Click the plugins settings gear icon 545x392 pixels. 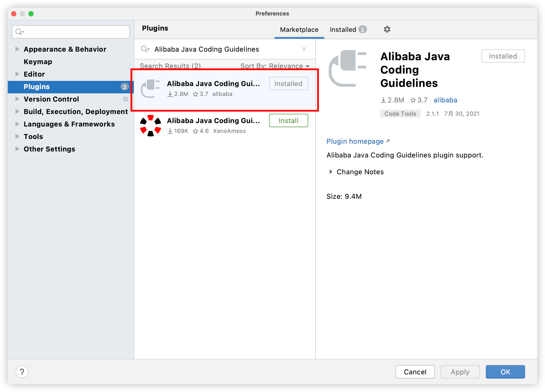pyautogui.click(x=387, y=29)
